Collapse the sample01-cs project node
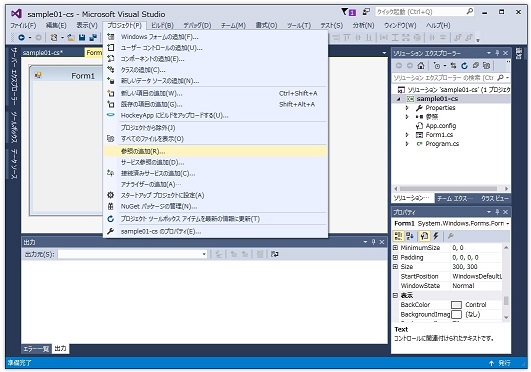The image size is (531, 372). coord(399,99)
